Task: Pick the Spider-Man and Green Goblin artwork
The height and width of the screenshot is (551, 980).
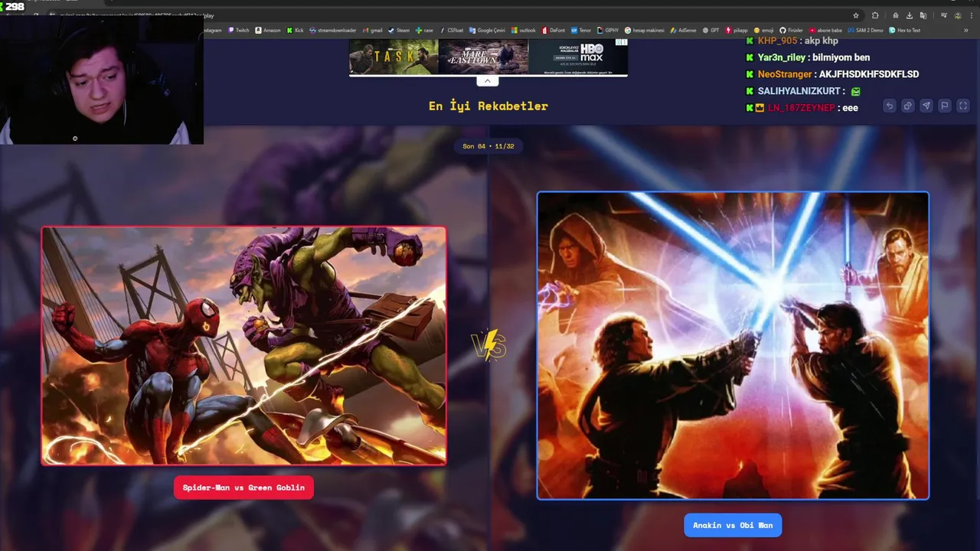Action: 243,345
